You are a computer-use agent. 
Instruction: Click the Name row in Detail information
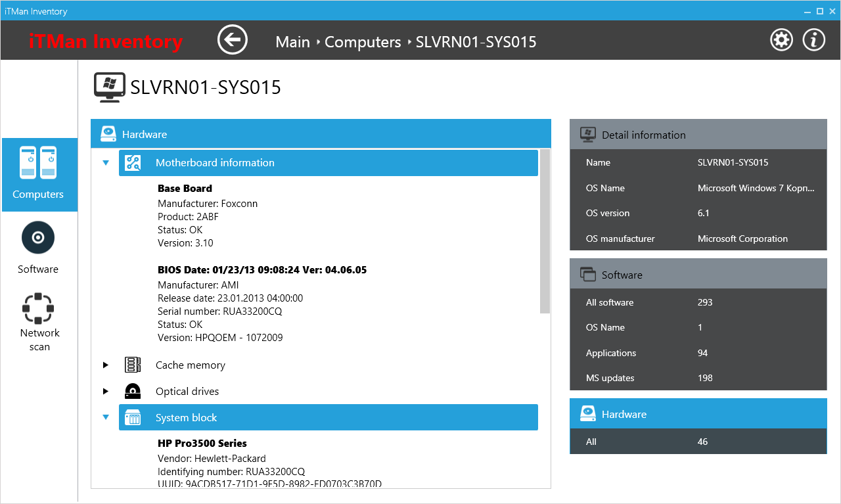(698, 162)
